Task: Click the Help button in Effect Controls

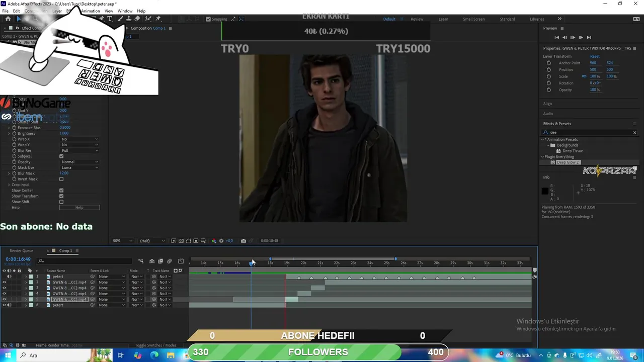Action: tap(79, 208)
